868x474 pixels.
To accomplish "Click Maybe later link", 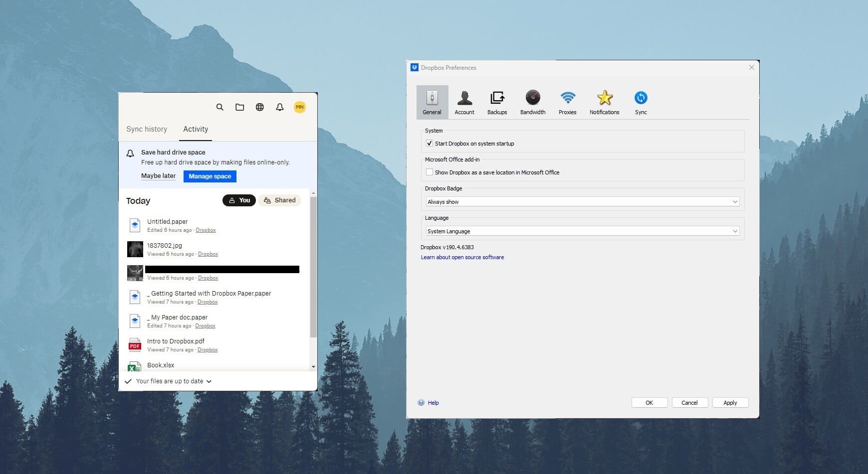I will pos(158,176).
